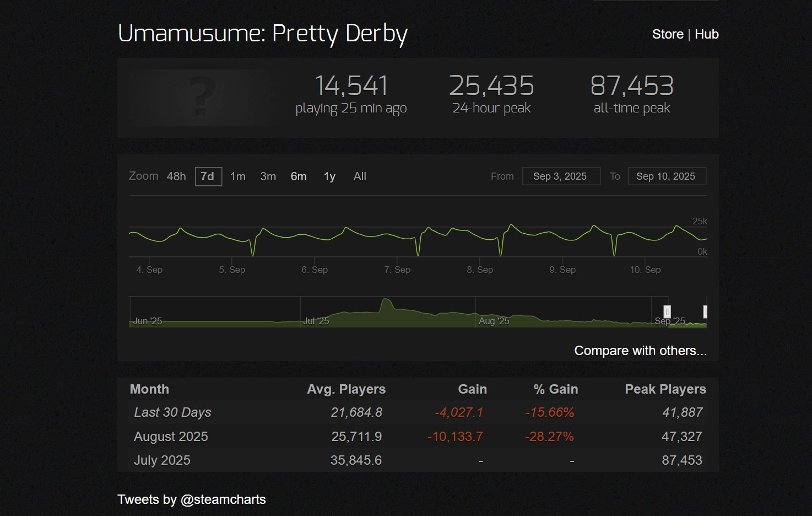Click the 87,453 peak cell for July 2025
Viewport: 812px width, 516px height.
682,460
